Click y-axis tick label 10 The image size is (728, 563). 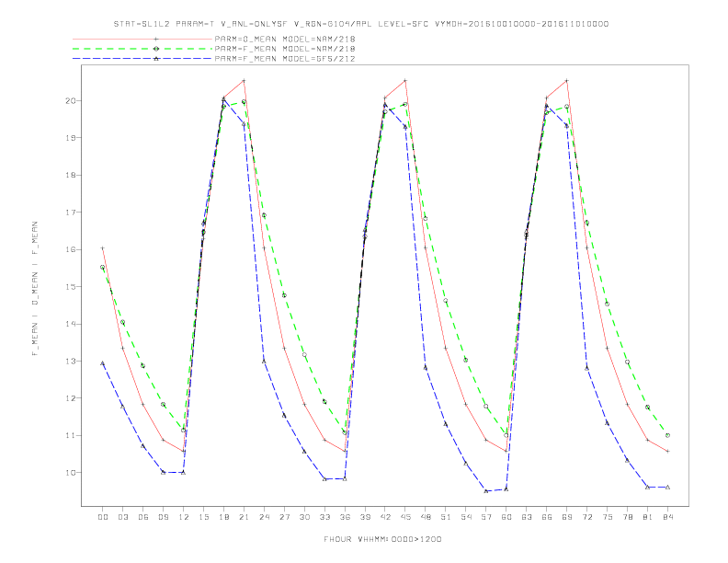click(71, 473)
